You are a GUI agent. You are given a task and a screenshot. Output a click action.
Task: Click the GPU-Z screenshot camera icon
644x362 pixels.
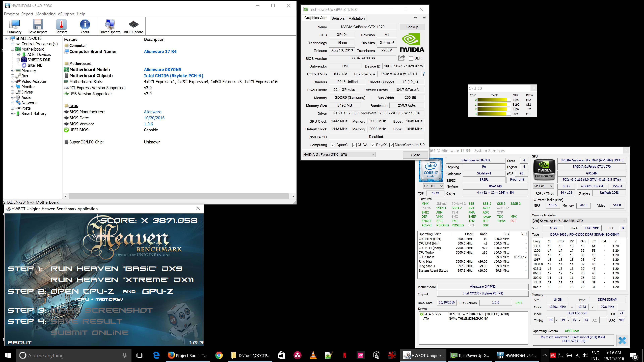point(415,18)
